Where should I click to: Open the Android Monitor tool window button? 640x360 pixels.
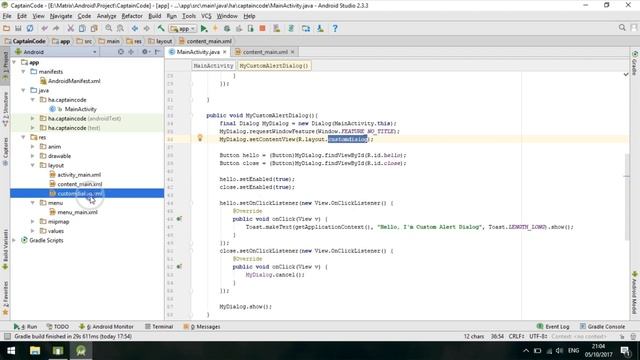coord(106,327)
